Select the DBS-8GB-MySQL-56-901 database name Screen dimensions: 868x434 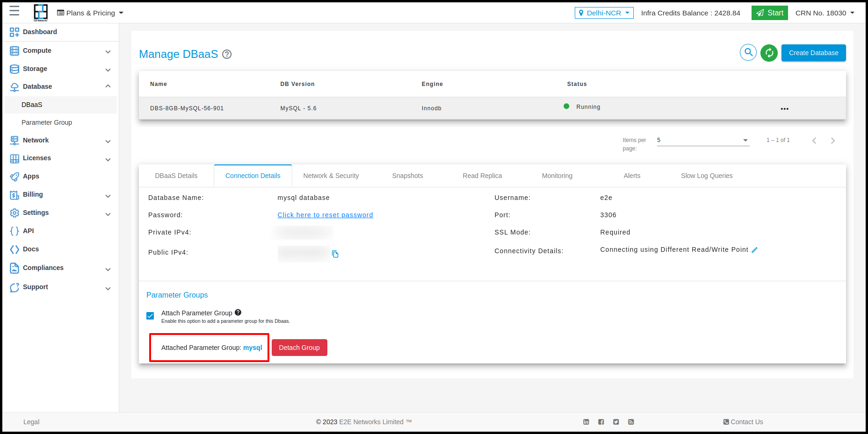pyautogui.click(x=187, y=108)
